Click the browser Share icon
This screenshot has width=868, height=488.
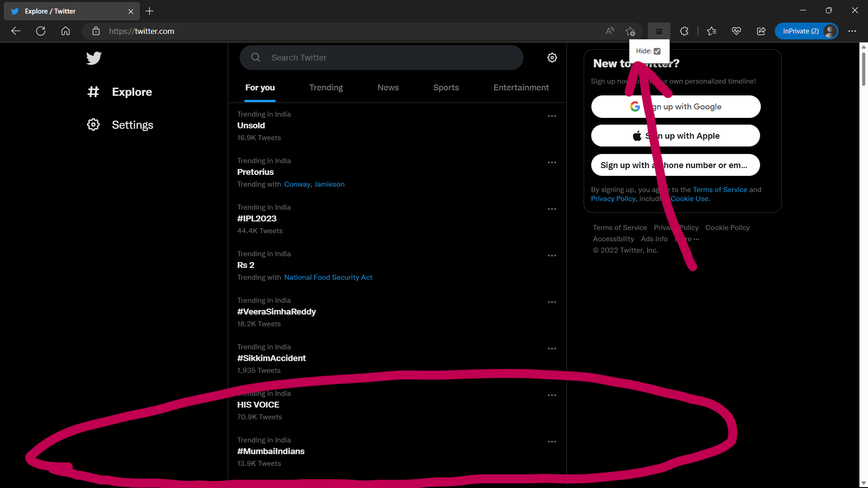761,31
